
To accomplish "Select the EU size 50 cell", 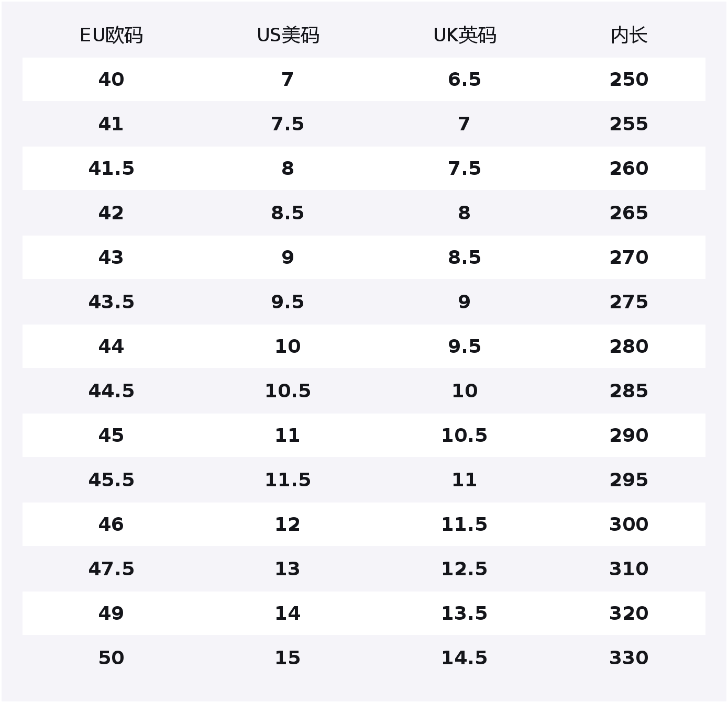I will click(111, 658).
